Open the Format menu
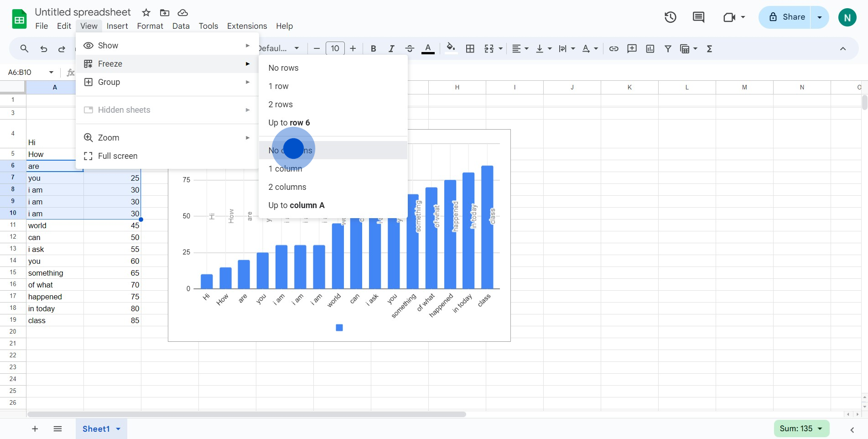 click(150, 26)
